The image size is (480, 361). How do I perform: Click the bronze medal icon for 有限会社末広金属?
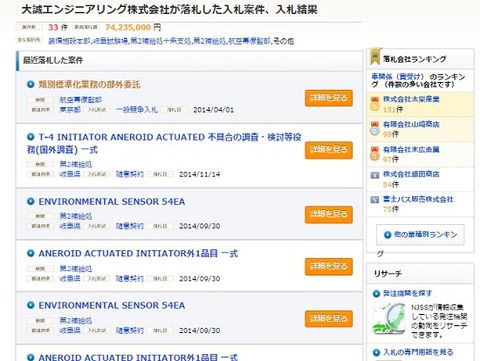[375, 154]
